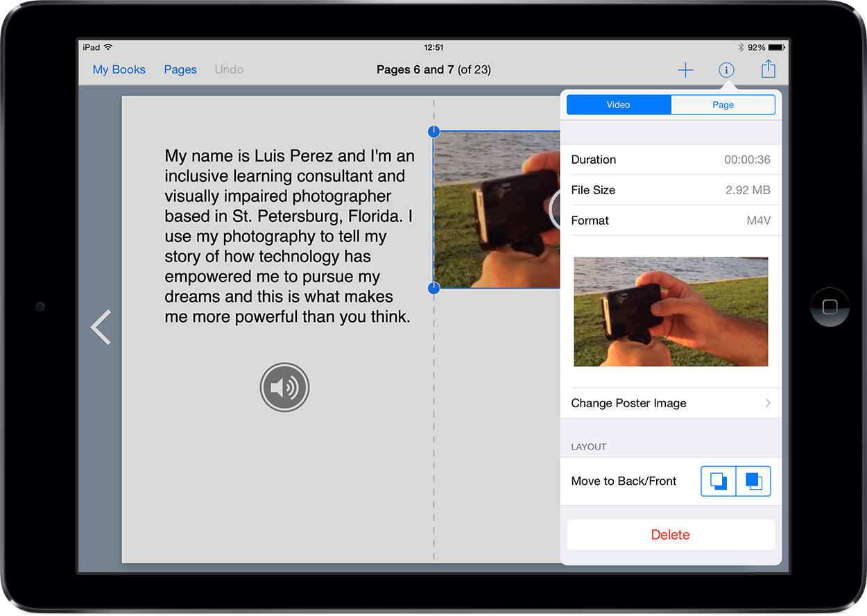Delete the selected video

point(670,535)
